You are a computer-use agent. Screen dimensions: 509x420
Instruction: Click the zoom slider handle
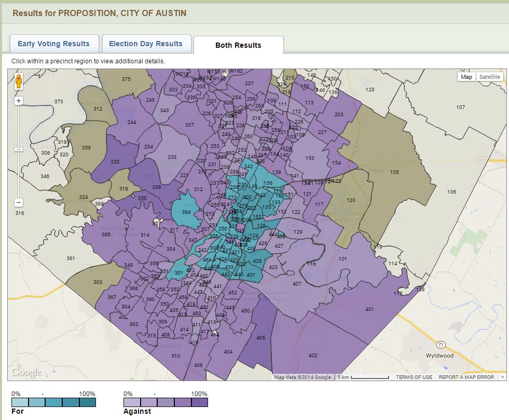coord(19,150)
